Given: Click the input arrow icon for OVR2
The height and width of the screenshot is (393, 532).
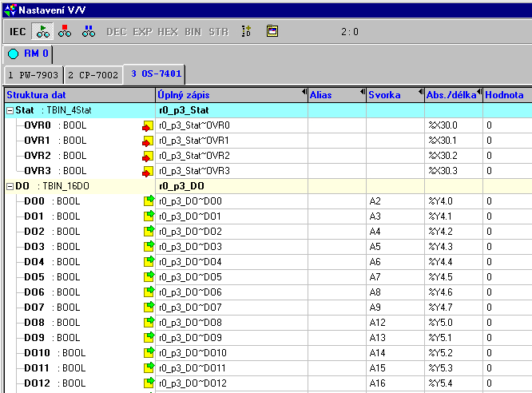Looking at the screenshot, I should (148, 156).
